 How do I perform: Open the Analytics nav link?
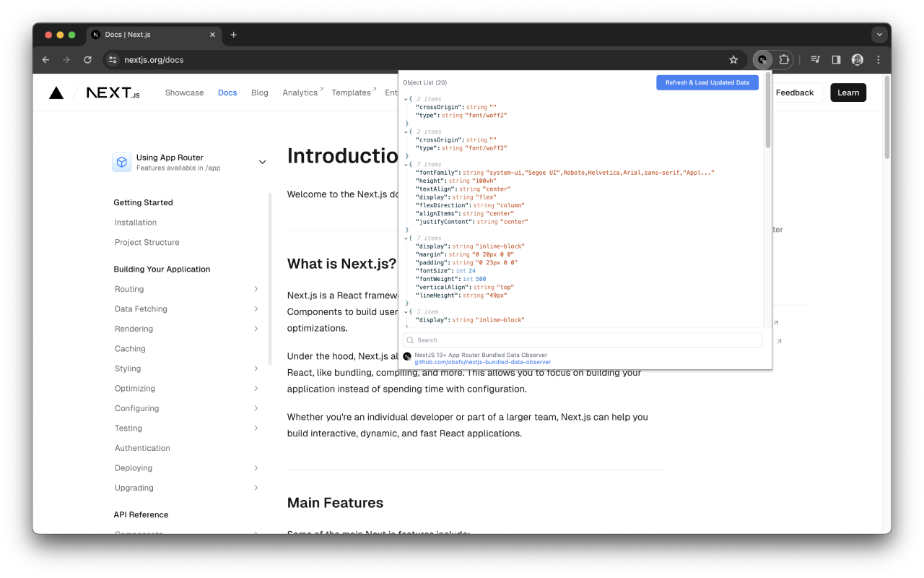pos(302,92)
